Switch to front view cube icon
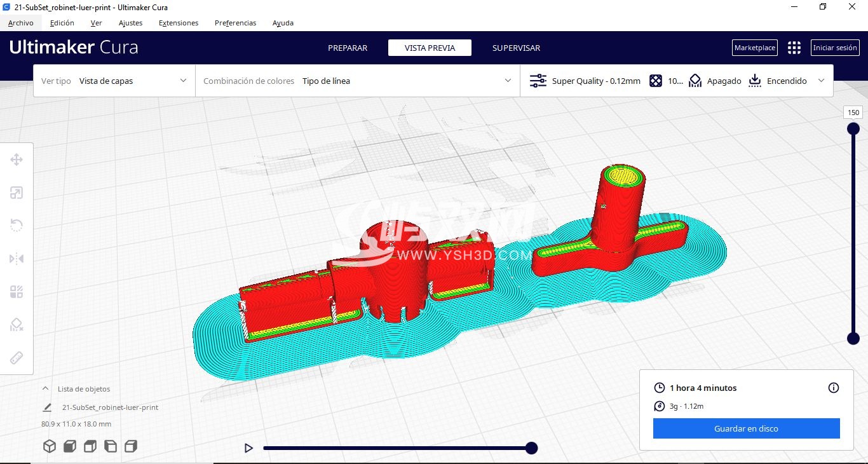This screenshot has height=464, width=868. coord(70,446)
